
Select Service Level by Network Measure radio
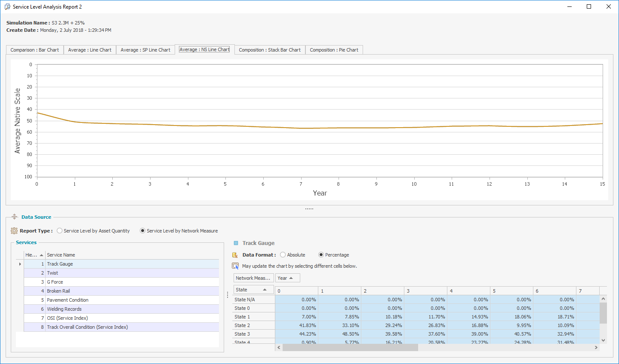143,231
